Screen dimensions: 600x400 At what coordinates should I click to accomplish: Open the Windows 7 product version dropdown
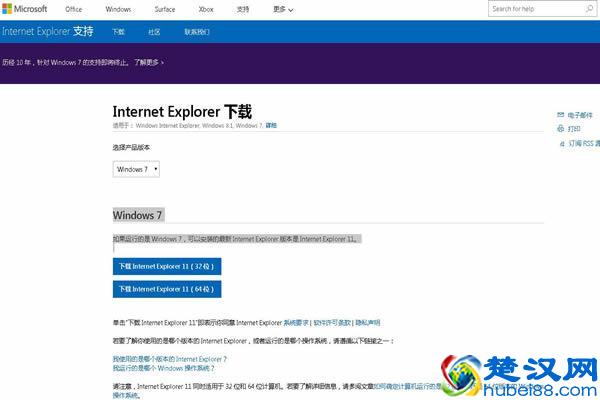pos(136,169)
